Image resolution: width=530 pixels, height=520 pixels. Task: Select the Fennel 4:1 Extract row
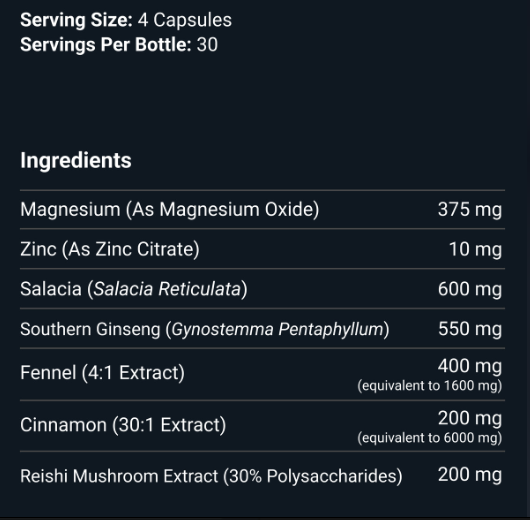tap(262, 375)
